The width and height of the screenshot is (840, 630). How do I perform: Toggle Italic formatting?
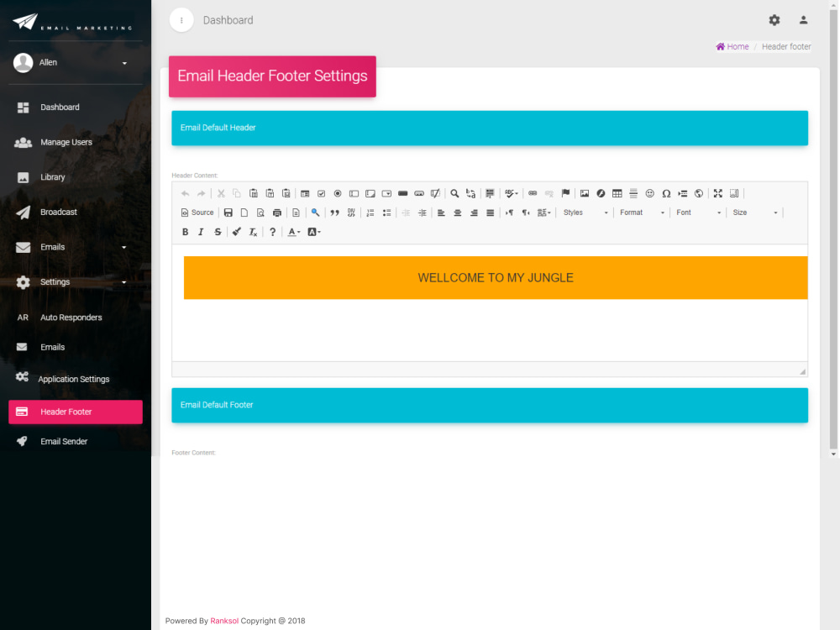pyautogui.click(x=201, y=232)
